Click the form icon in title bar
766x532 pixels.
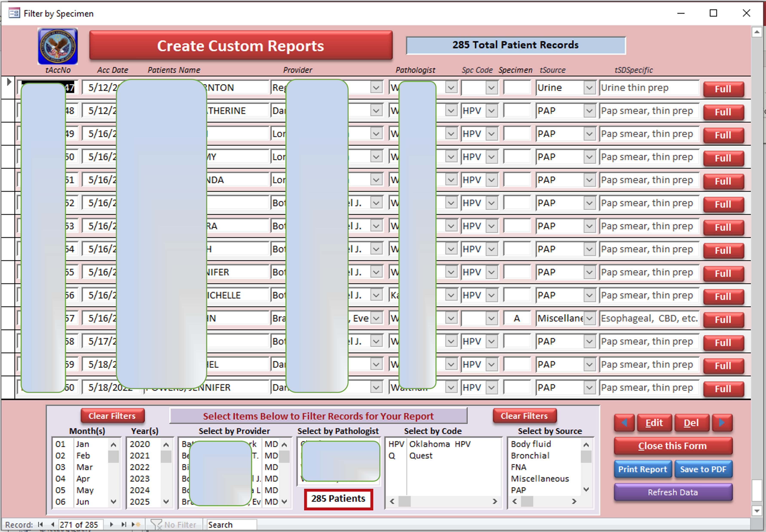tap(14, 13)
